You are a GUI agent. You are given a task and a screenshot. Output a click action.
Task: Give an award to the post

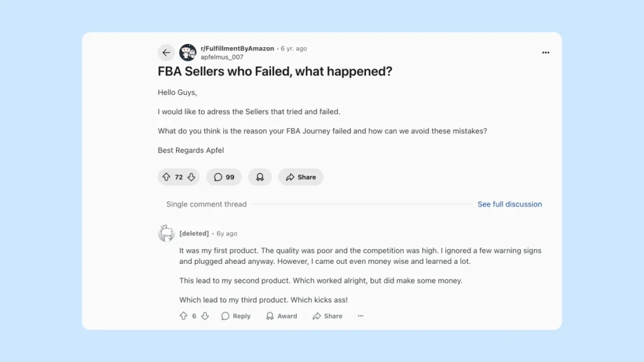point(260,177)
